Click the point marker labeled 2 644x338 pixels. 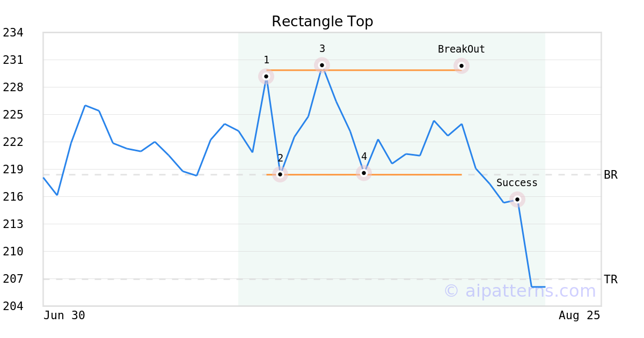[280, 174]
